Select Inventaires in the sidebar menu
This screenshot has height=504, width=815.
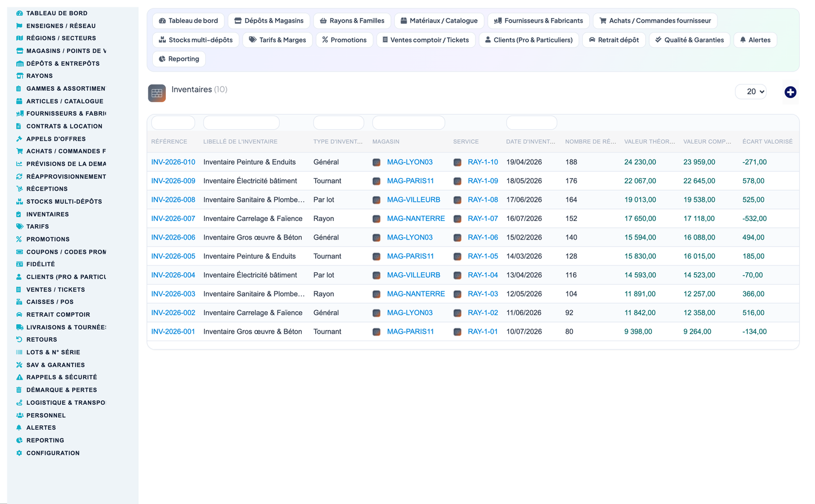click(47, 214)
